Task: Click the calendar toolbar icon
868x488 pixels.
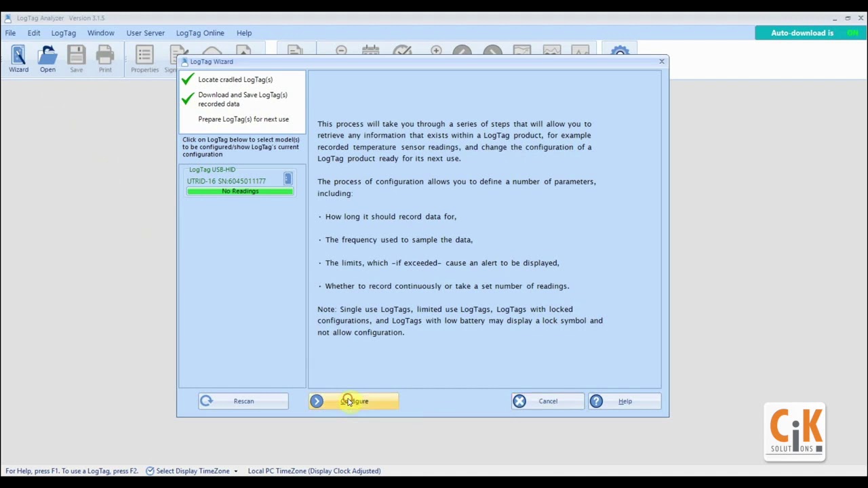Action: coord(371,51)
